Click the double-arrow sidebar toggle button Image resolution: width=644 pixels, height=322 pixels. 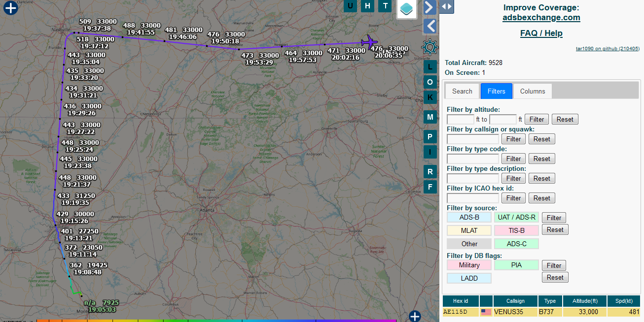click(x=446, y=6)
